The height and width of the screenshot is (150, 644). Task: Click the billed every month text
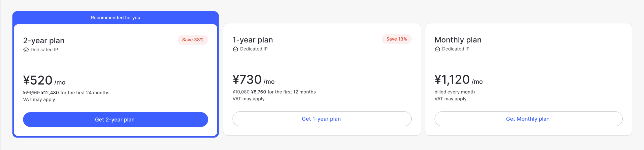point(455,92)
